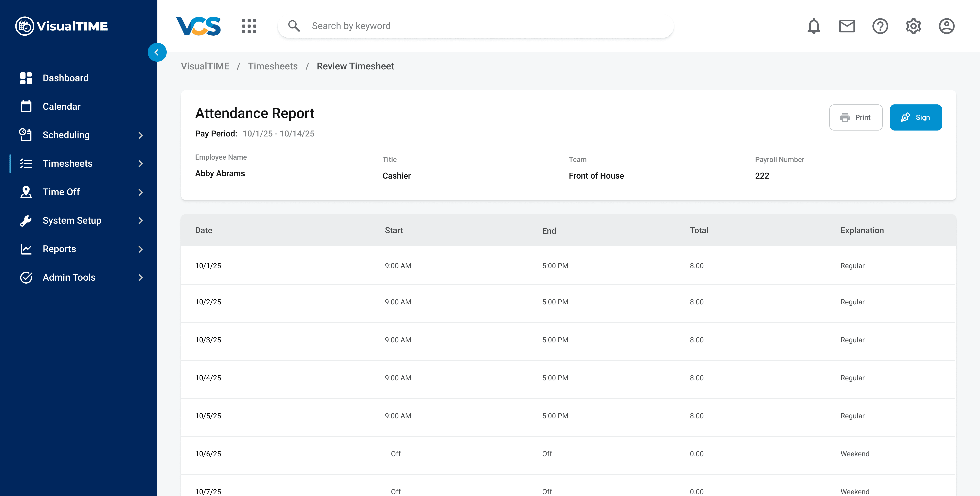Select Admin Tools in the sidebar

(69, 278)
